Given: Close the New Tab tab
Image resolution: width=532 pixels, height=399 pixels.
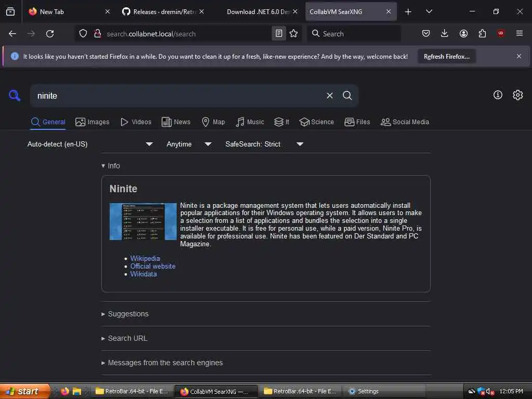Looking at the screenshot, I should (108, 12).
